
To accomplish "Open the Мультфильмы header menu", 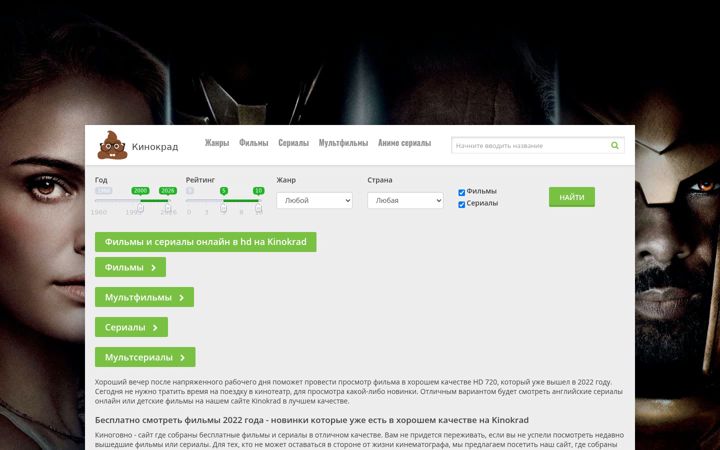I will click(x=343, y=143).
